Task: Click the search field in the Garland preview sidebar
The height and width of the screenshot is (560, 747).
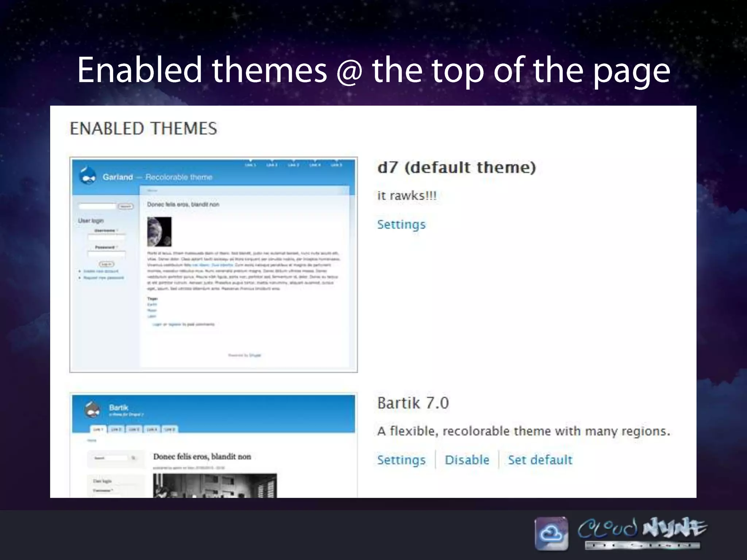Action: (97, 206)
